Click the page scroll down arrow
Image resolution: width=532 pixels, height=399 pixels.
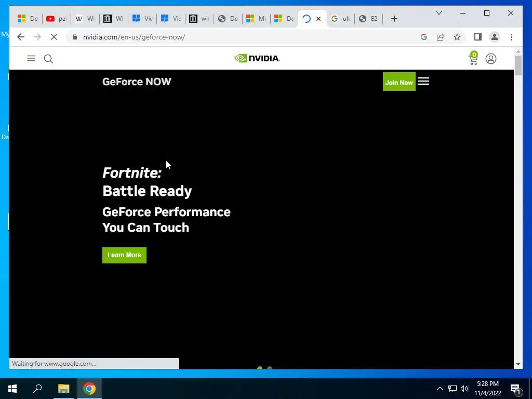coord(518,364)
